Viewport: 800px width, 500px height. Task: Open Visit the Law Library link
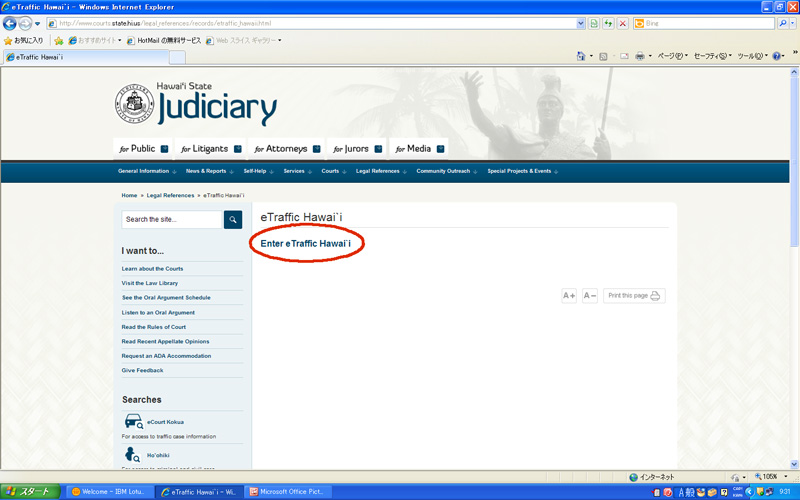click(x=149, y=283)
